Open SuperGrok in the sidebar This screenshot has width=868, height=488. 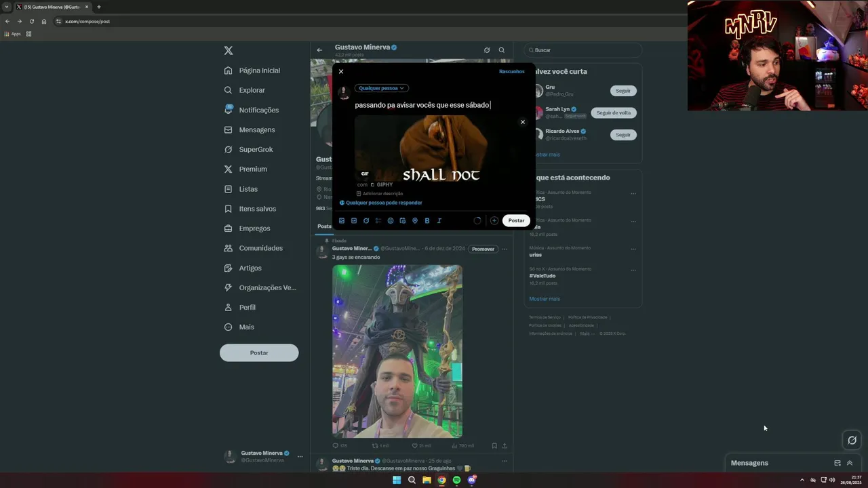pos(248,149)
